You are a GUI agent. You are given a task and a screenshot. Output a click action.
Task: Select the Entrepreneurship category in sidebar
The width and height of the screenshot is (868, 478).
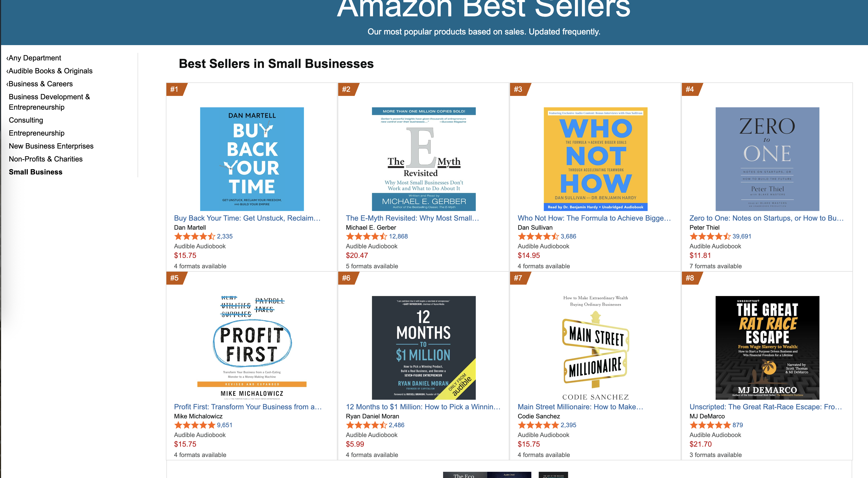pos(36,133)
